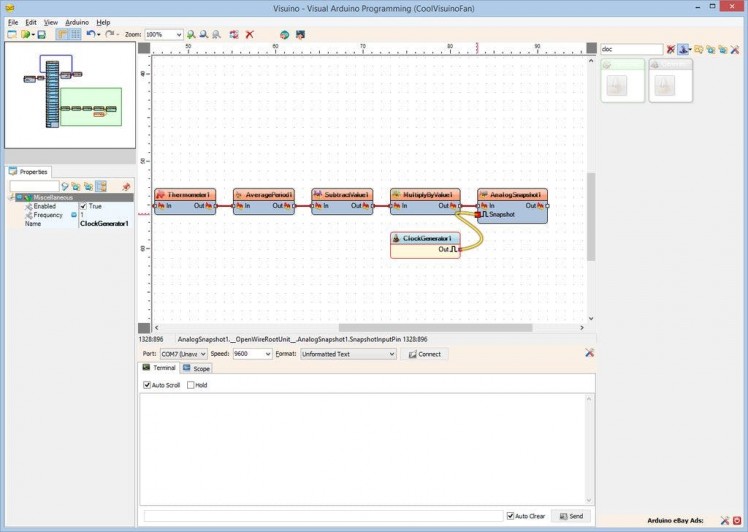The height and width of the screenshot is (532, 748).
Task: Click the Save project toolbar icon
Action: (41, 34)
